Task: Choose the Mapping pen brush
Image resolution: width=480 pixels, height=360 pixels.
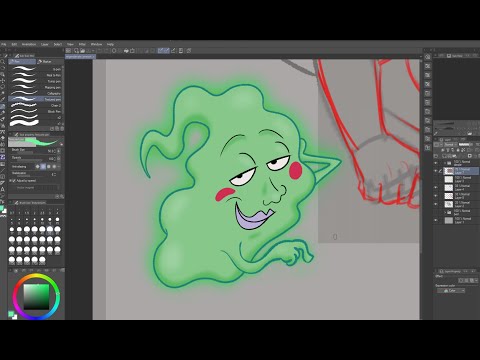Action: pyautogui.click(x=35, y=87)
